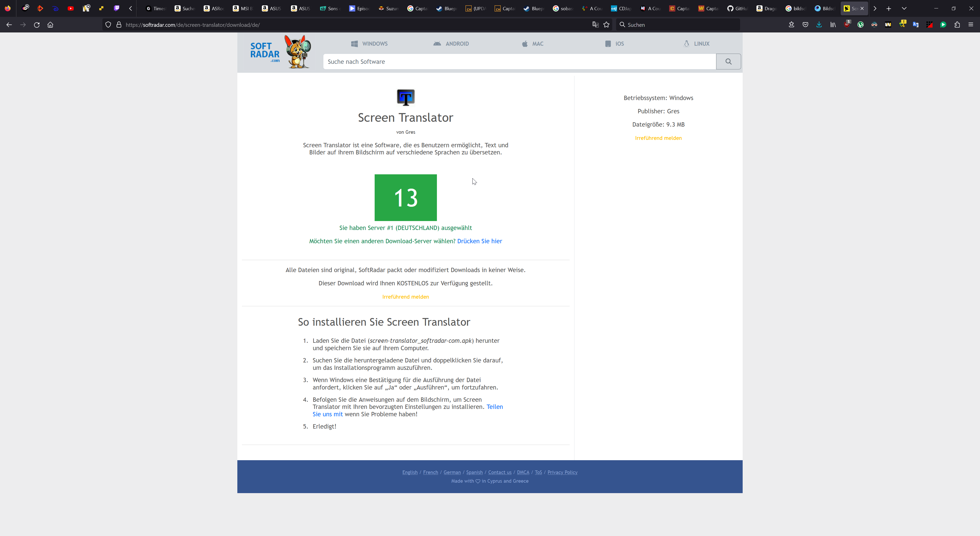Screen dimensions: 980x536
Task: Translate this page using the address bar icon
Action: (x=595, y=25)
